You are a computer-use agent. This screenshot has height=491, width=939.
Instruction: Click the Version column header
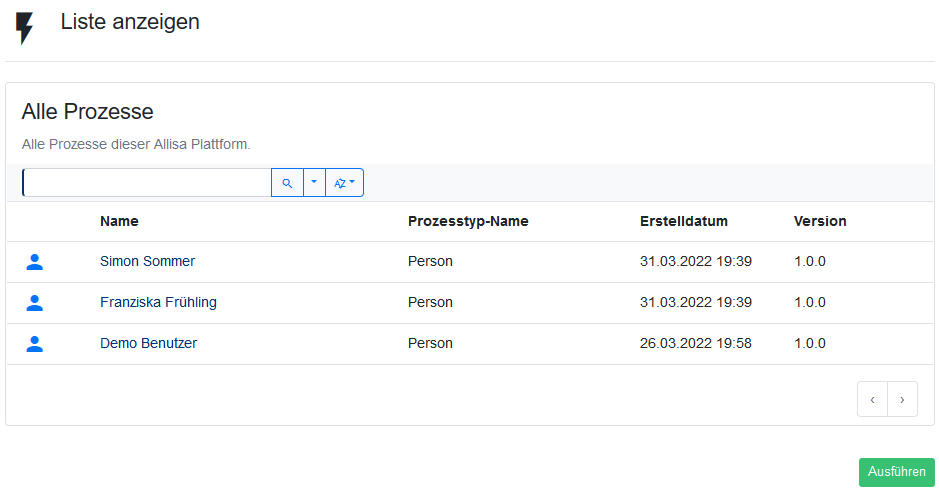[820, 222]
